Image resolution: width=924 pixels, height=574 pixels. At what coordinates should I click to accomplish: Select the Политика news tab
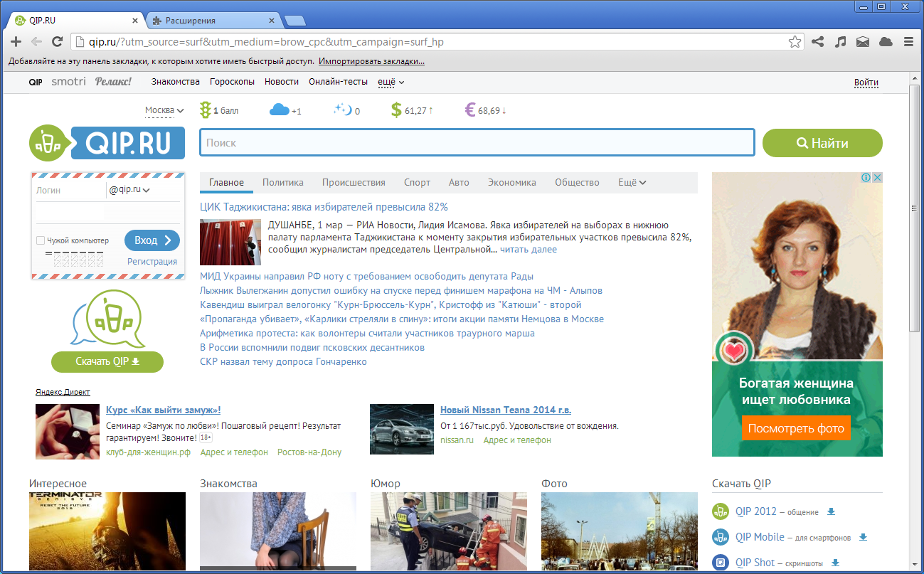coord(283,183)
